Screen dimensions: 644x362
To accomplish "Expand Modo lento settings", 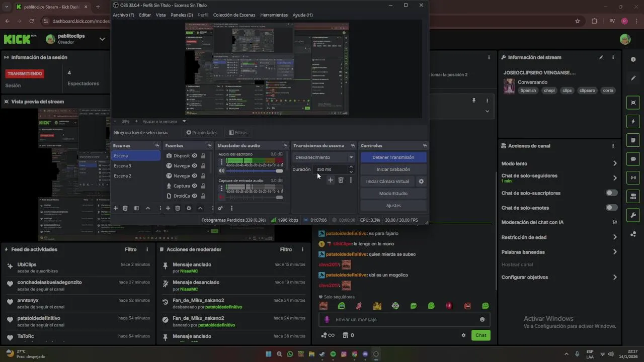I will tap(615, 163).
